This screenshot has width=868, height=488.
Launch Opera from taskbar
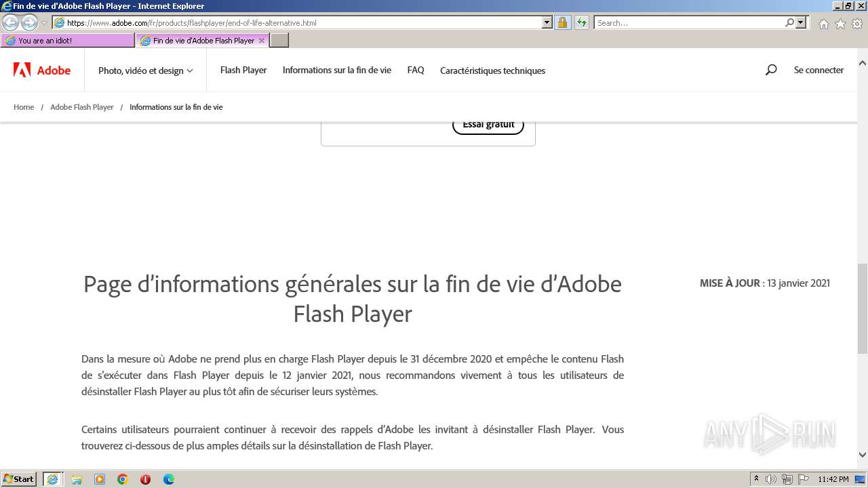145,479
